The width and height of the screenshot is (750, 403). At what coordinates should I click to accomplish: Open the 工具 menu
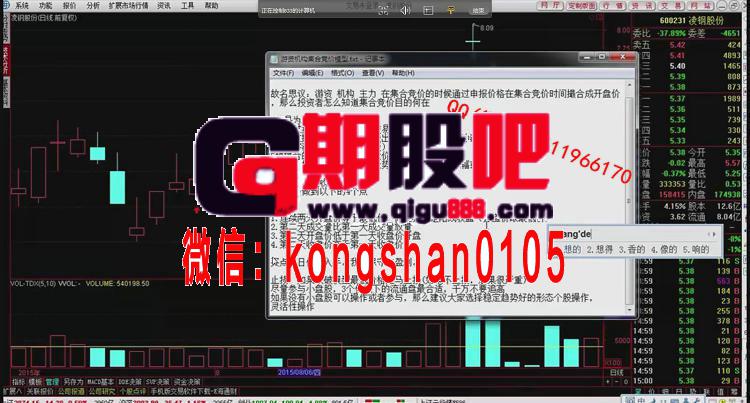tap(188, 6)
